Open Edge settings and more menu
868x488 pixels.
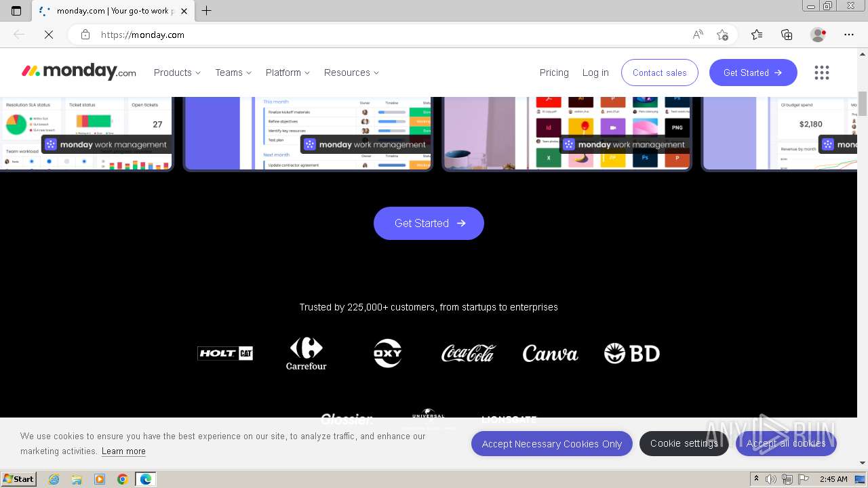[x=849, y=35]
